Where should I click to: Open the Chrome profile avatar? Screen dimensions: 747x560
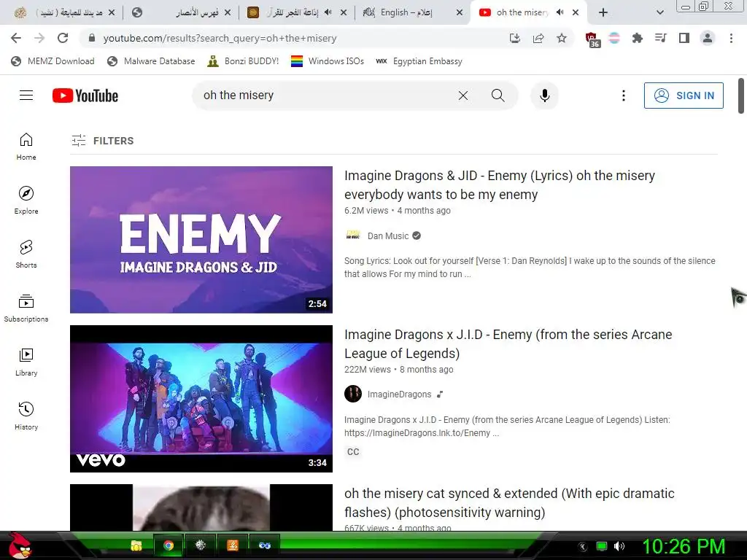point(708,38)
